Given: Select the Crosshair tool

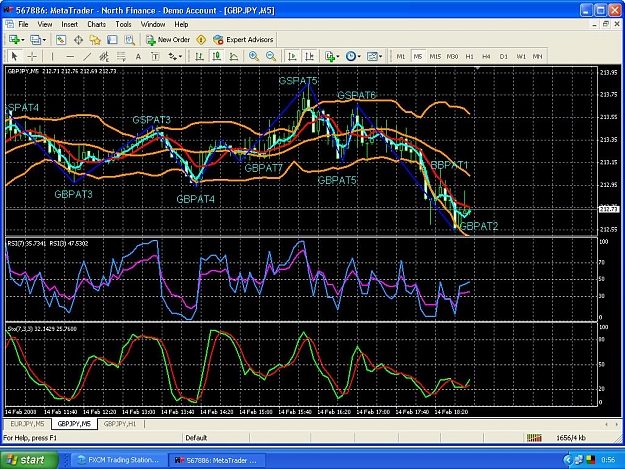Looking at the screenshot, I should [32, 57].
